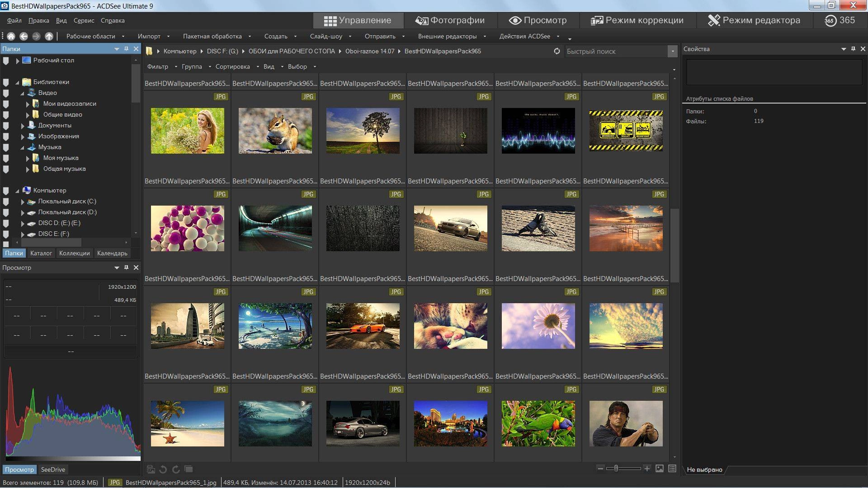Image resolution: width=868 pixels, height=488 pixels.
Task: Pin the Папки panel
Action: pos(126,48)
